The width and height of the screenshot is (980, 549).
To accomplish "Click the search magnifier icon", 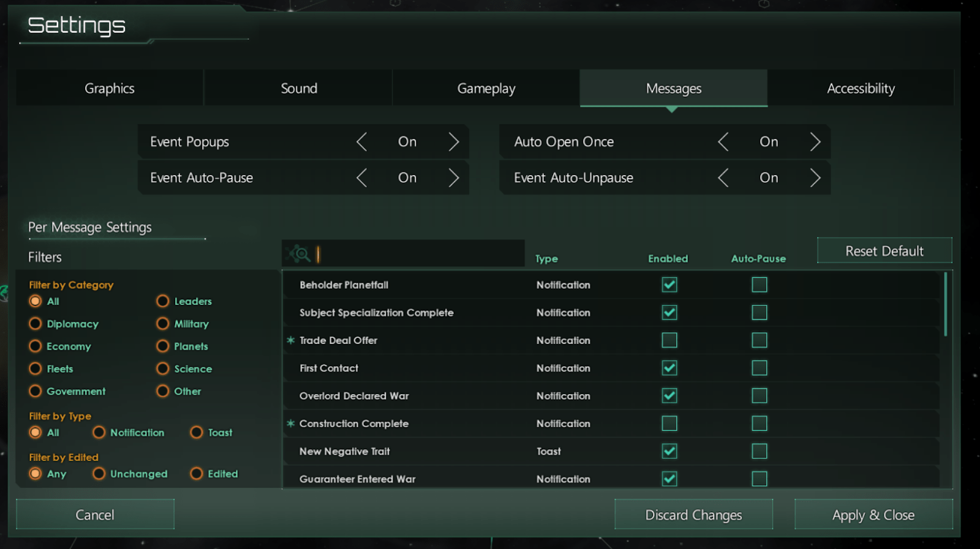I will pos(300,253).
